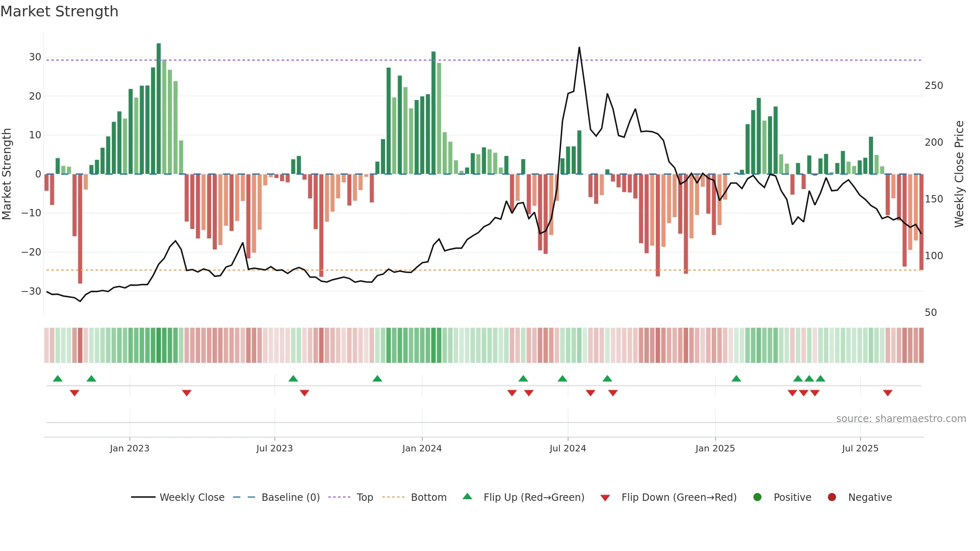Screen dimensions: 980x551
Task: Click the purple dotted Top sample in legend
Action: 339,497
